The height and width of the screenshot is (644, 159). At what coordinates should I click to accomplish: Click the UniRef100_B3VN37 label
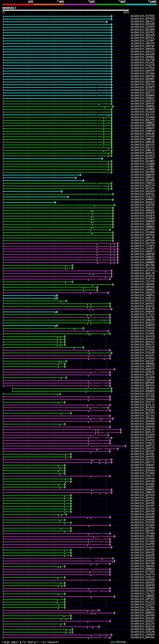click(143, 159)
